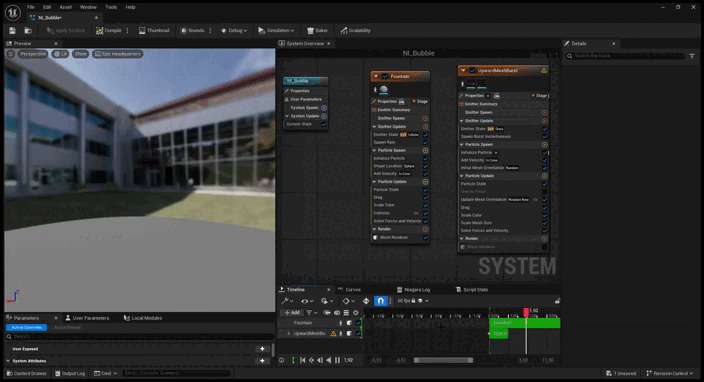Uncheck the Fountain Collision module checkbox
Image resolution: width=704 pixels, height=382 pixels.
pos(425,213)
